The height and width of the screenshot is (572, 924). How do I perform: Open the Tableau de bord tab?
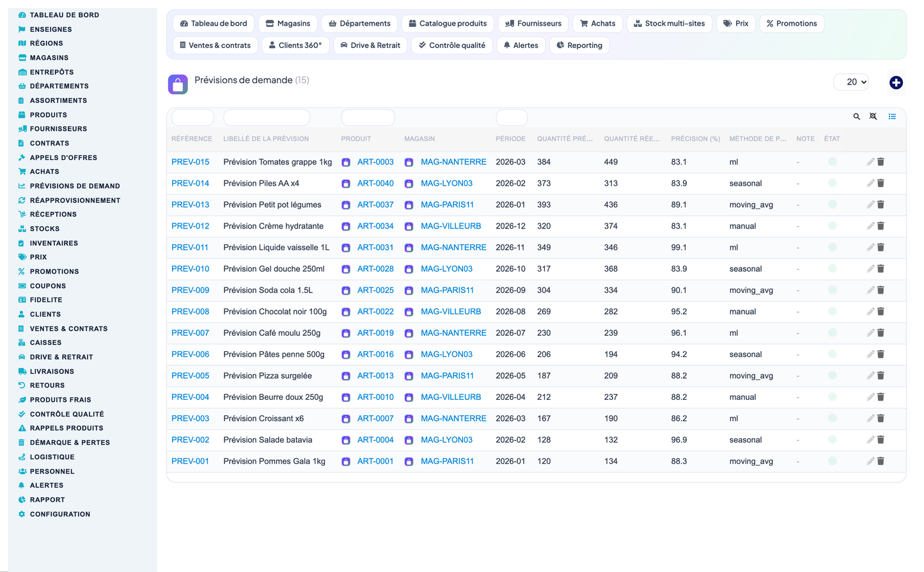click(x=214, y=24)
